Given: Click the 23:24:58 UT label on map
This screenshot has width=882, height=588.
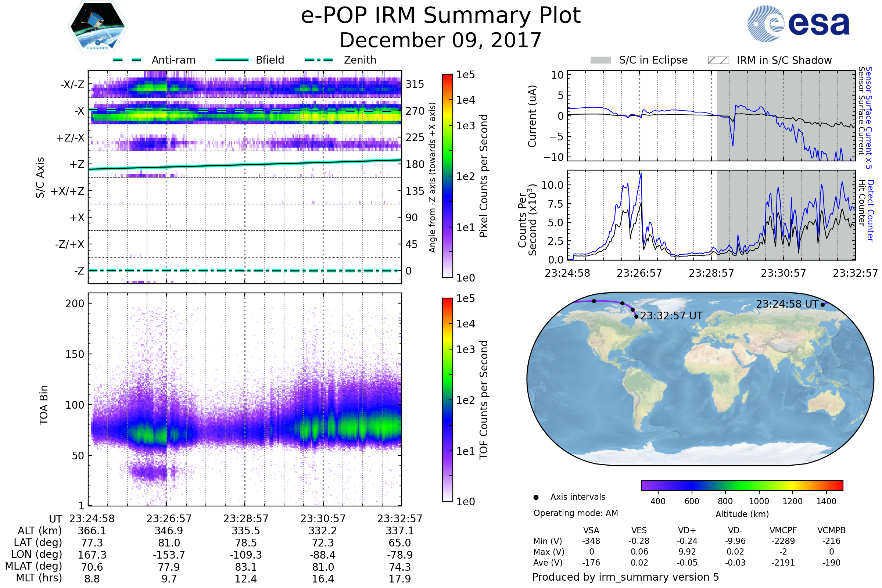Looking at the screenshot, I should click(x=787, y=304).
